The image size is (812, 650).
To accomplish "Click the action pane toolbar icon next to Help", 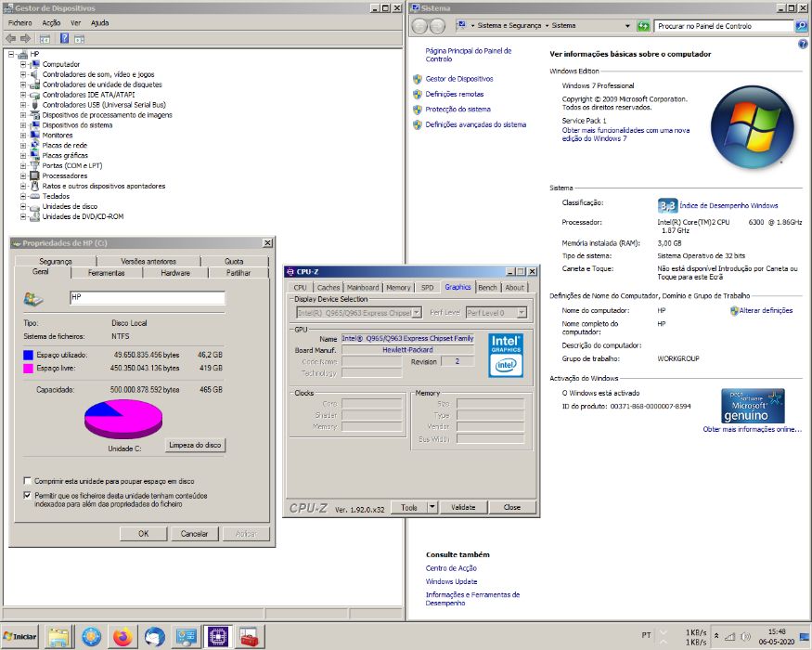I will (x=79, y=39).
